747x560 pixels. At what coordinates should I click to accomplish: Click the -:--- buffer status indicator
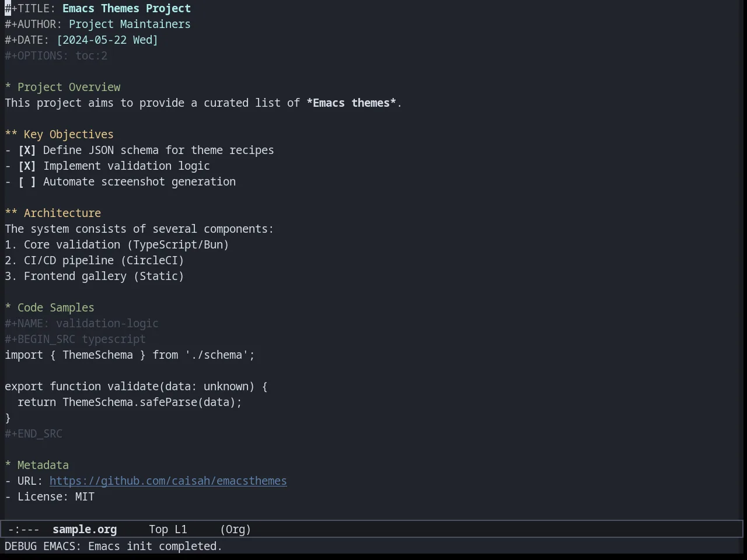pos(24,530)
